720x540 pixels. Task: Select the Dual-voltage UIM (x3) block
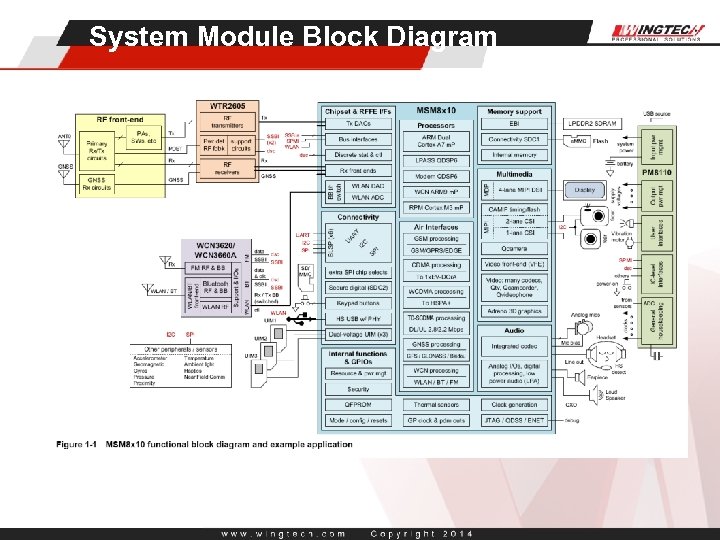(x=359, y=334)
